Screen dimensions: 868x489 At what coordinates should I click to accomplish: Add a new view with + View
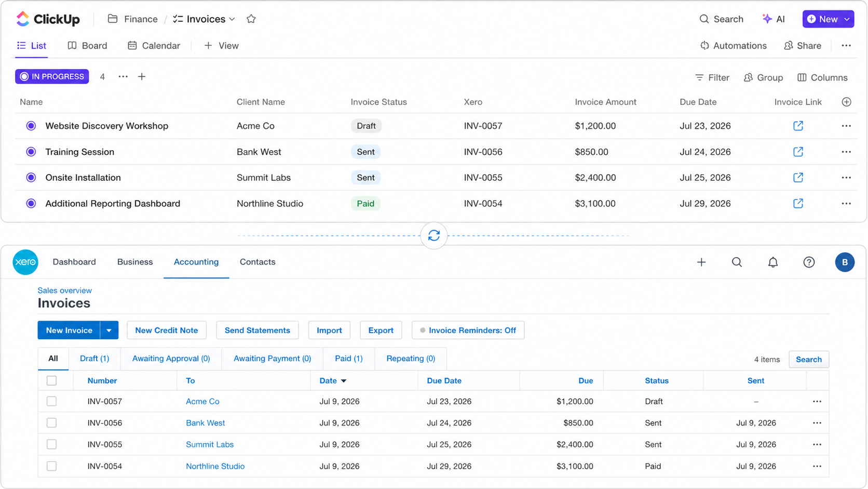click(221, 46)
